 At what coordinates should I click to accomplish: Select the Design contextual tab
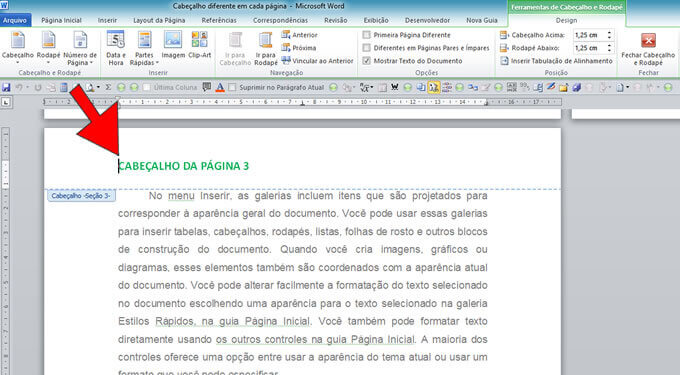pyautogui.click(x=566, y=20)
